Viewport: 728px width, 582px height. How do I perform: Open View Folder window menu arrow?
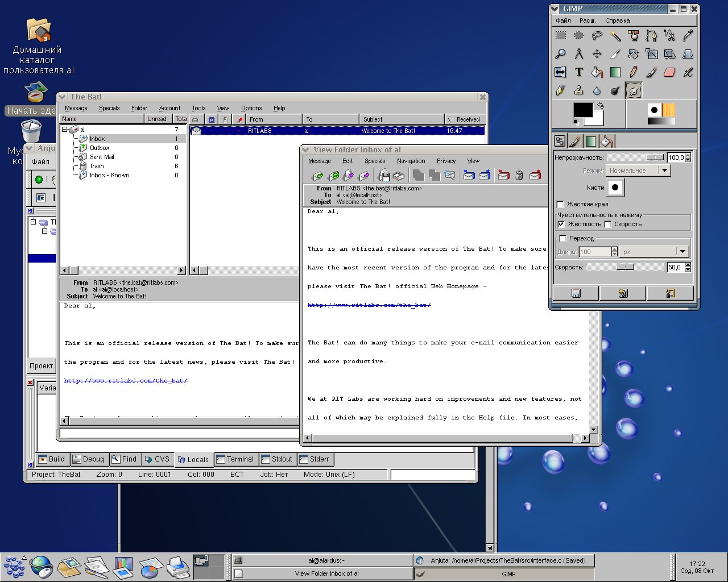click(x=305, y=150)
